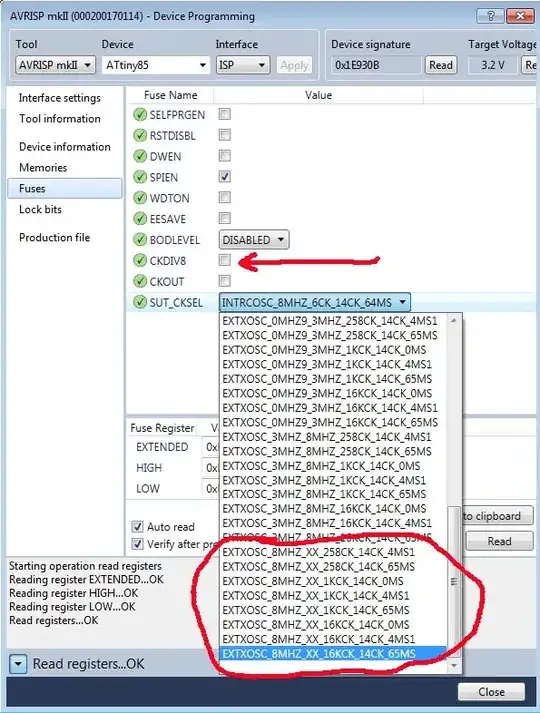This screenshot has height=713, width=540.
Task: Click green check icon next to SUT_CKSEL
Action: tap(140, 302)
